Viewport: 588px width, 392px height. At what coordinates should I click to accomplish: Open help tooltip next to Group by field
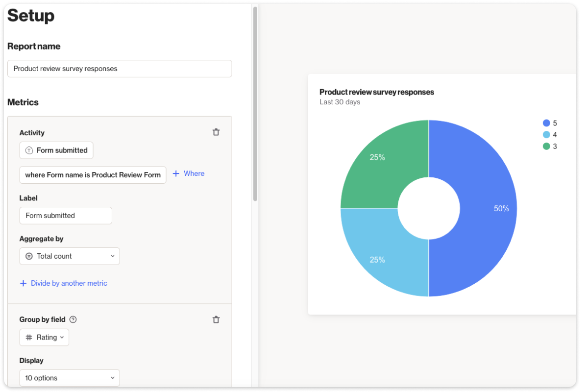(x=73, y=319)
